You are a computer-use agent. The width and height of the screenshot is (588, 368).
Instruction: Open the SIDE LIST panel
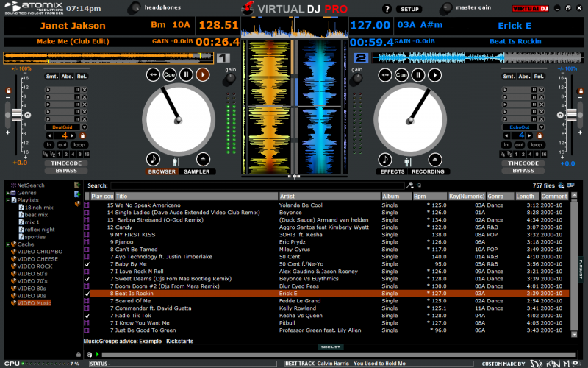click(330, 347)
